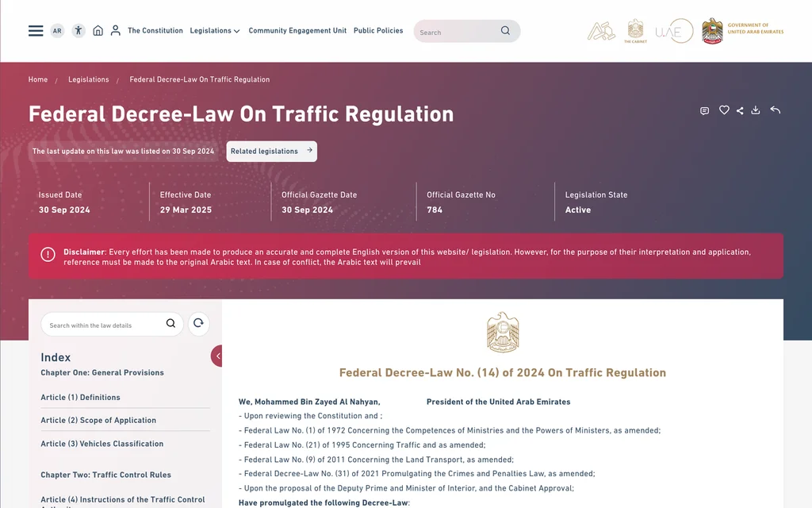Click magnifier in law details search
This screenshot has width=812, height=508.
(170, 324)
